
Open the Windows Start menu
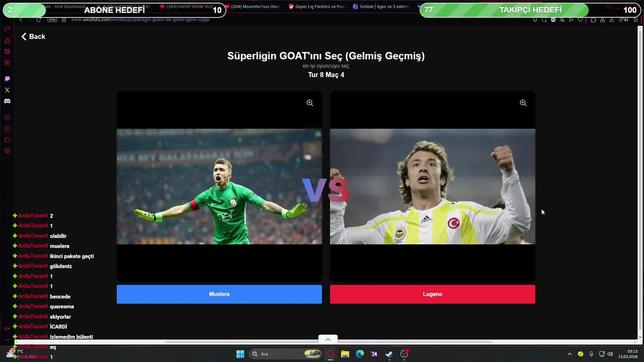240,354
